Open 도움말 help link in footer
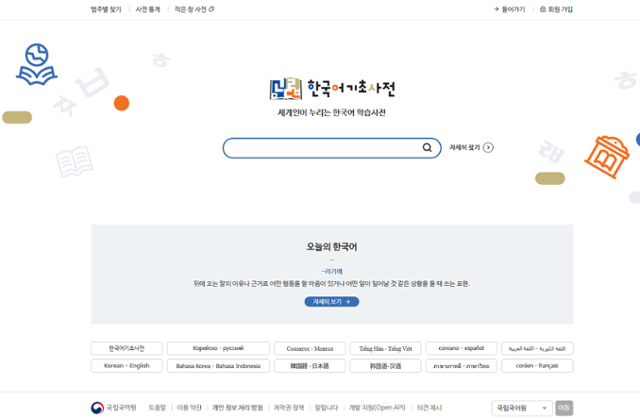The height and width of the screenshot is (418, 640). click(157, 407)
